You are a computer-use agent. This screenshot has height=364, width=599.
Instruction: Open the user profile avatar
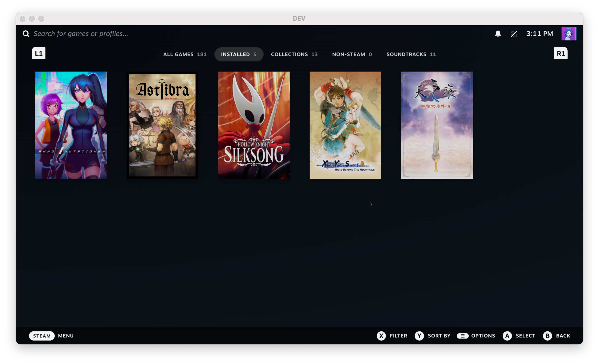[x=569, y=33]
